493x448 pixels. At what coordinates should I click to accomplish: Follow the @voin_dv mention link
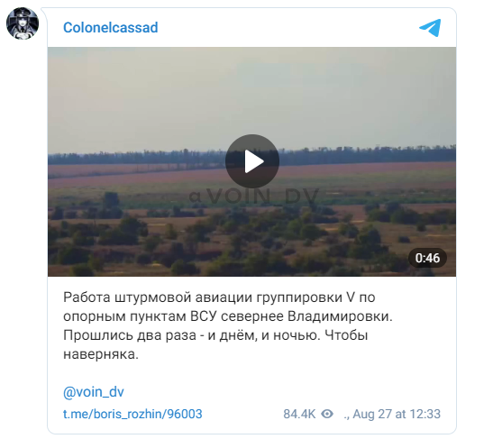point(94,392)
